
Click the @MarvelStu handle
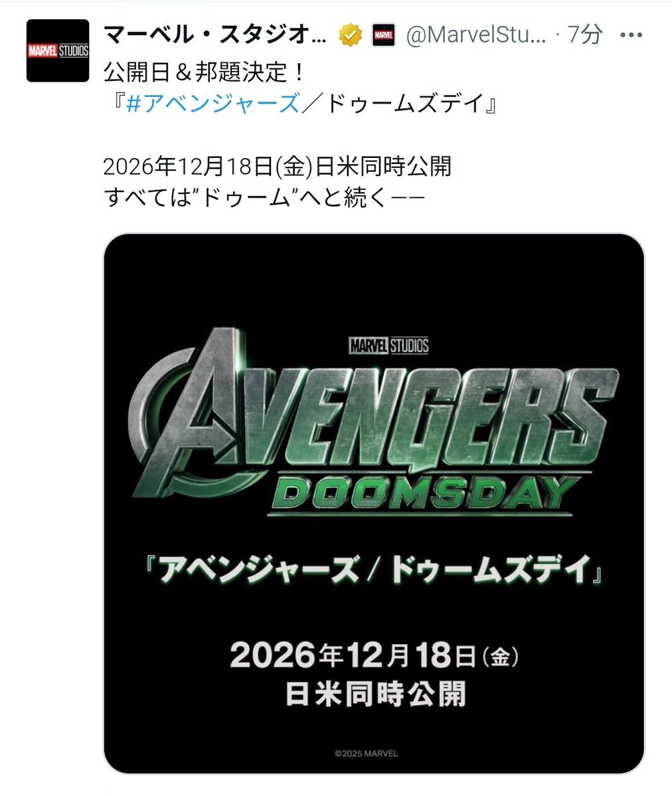[476, 35]
